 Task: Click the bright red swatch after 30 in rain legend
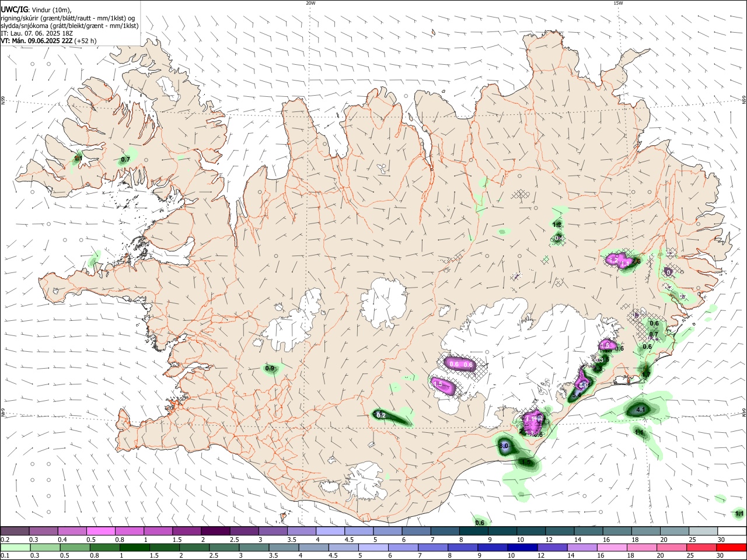coord(731,548)
